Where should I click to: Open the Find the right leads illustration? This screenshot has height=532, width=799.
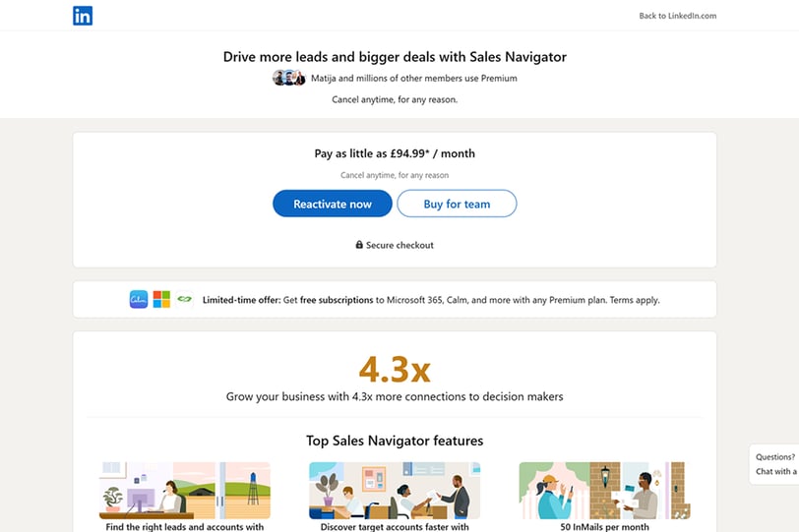tap(184, 491)
